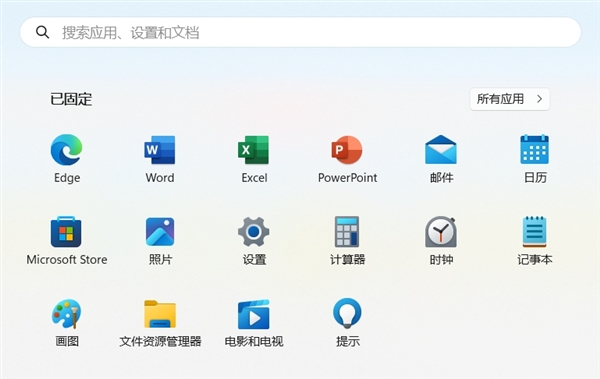
Task: Open the 提示 tips app
Action: coord(347,314)
